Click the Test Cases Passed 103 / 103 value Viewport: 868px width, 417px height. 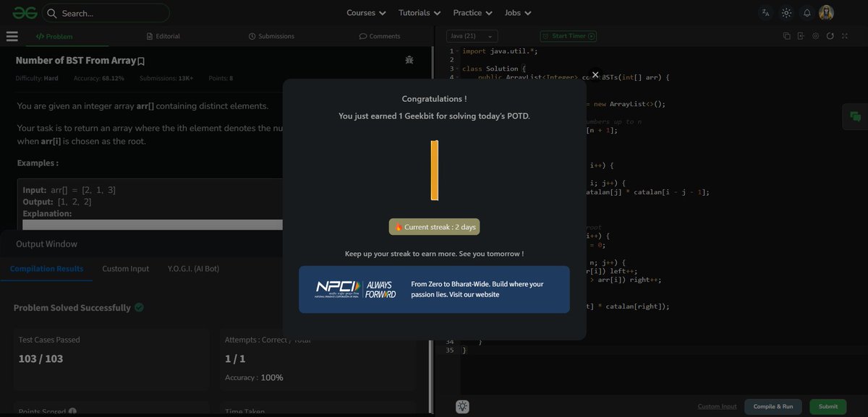(41, 358)
